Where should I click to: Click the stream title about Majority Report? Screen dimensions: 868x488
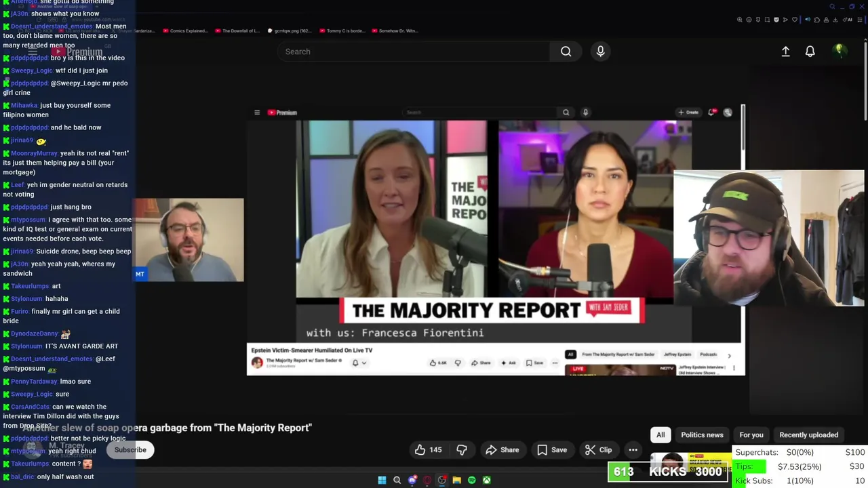[x=167, y=428]
